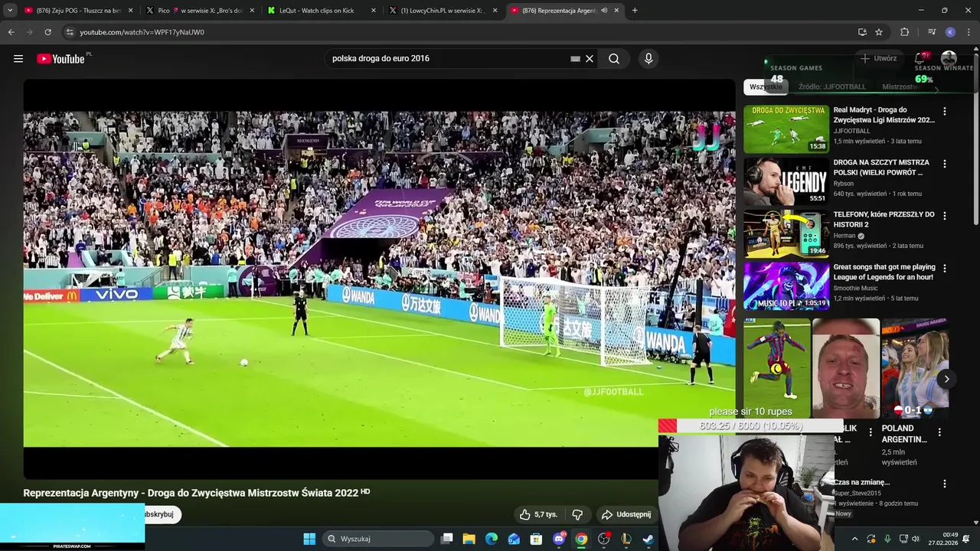The height and width of the screenshot is (551, 980).
Task: Open the Poland 0-1 Argentina Short
Action: tap(915, 369)
